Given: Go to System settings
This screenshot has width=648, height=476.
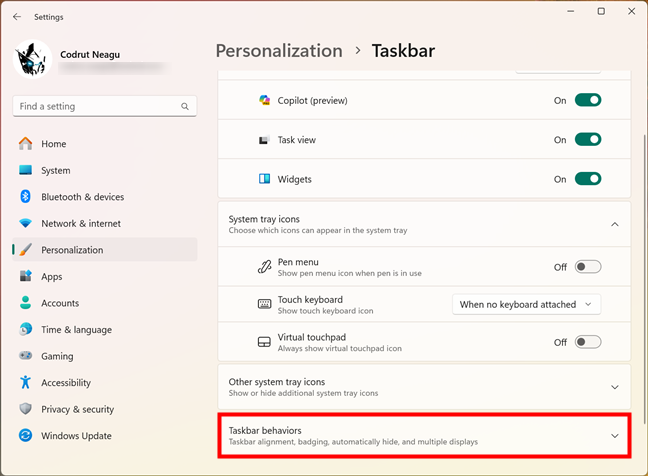Looking at the screenshot, I should [105, 170].
